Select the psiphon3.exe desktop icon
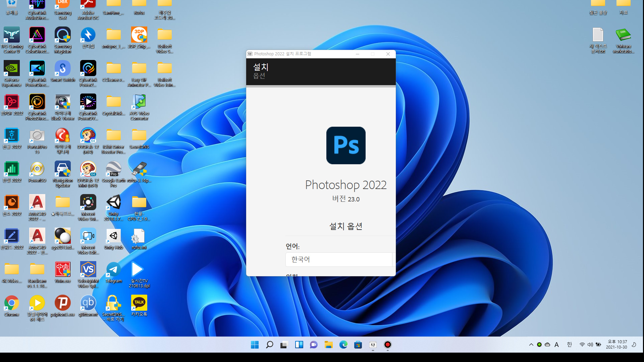Screen dimensions: 644x362 pyautogui.click(x=63, y=306)
